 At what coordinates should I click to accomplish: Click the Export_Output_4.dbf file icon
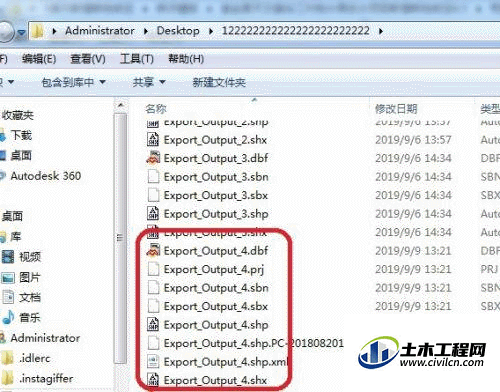(153, 250)
